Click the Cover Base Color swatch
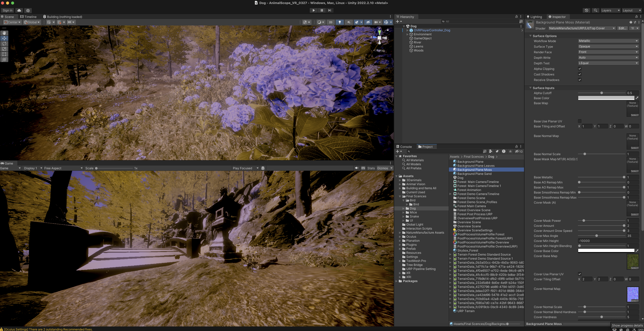This screenshot has height=331, width=644. [606, 251]
